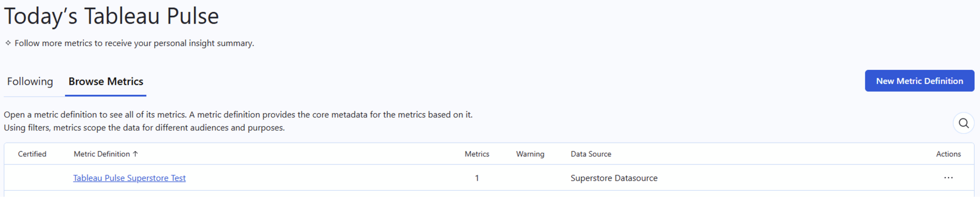The height and width of the screenshot is (197, 980).
Task: Click the Today's Tableau Pulse heading
Action: pos(111,16)
